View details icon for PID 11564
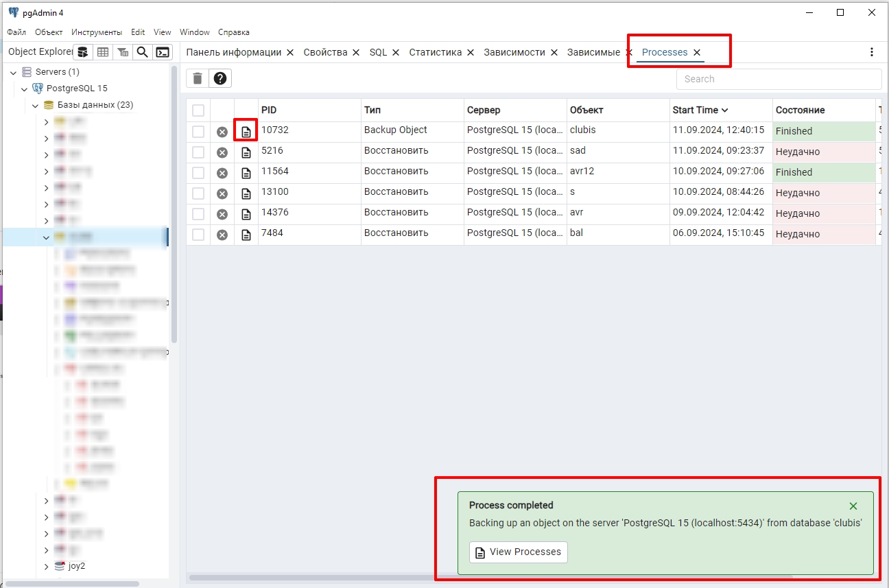 click(x=246, y=173)
